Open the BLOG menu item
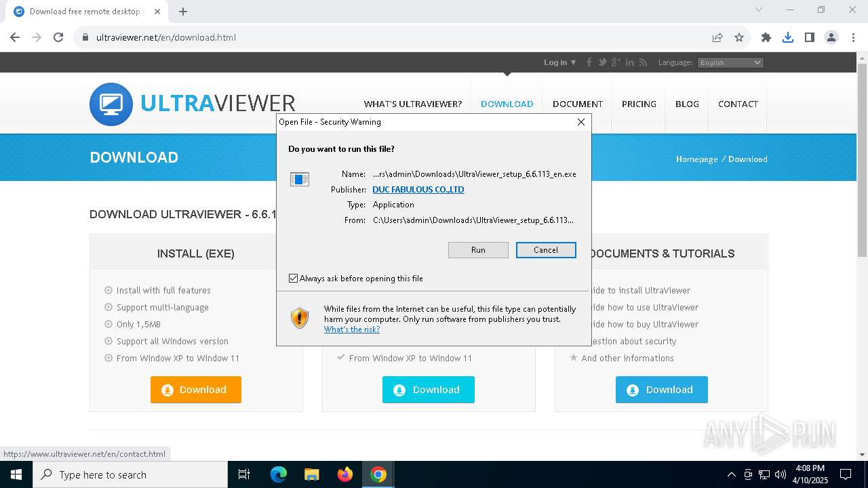 tap(687, 104)
